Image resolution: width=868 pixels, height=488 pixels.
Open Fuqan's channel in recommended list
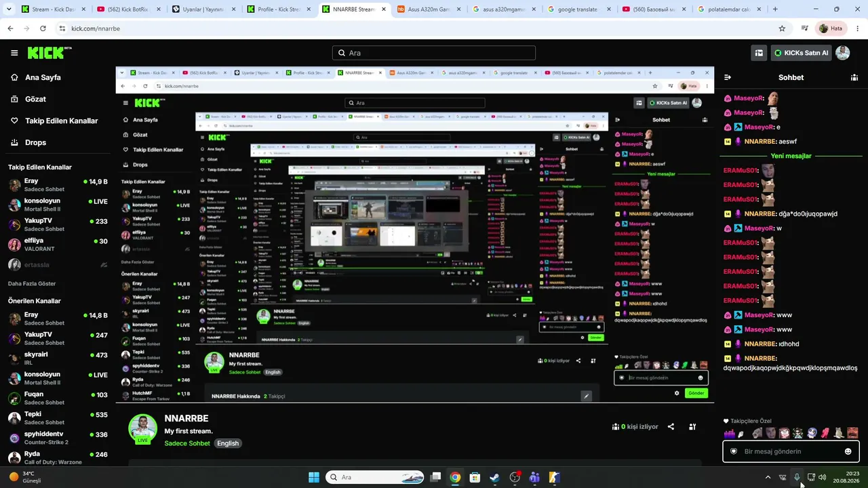tap(57, 398)
